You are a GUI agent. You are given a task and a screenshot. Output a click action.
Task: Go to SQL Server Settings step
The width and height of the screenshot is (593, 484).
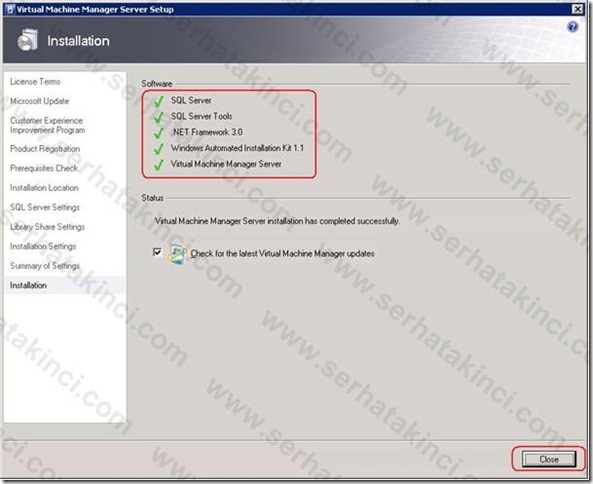tap(45, 207)
